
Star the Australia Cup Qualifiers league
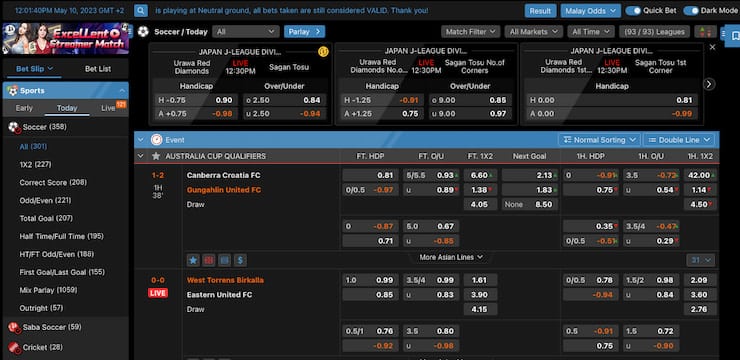(156, 156)
